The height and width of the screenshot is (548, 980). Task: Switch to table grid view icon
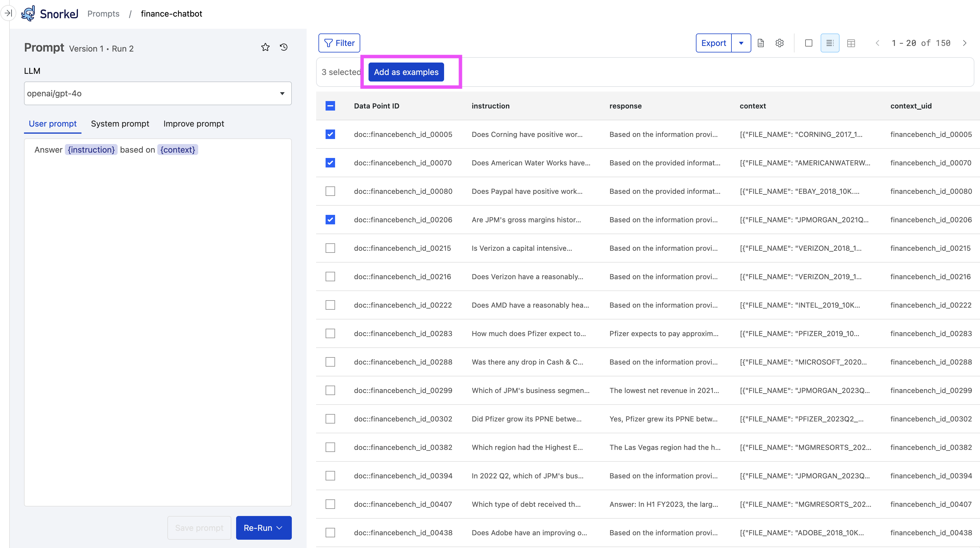tap(851, 43)
